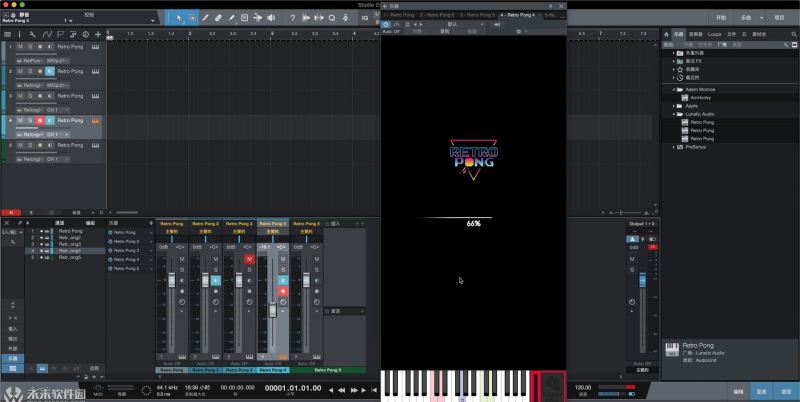The image size is (800, 402).
Task: Open instrument editor for track 1
Action: (95, 47)
